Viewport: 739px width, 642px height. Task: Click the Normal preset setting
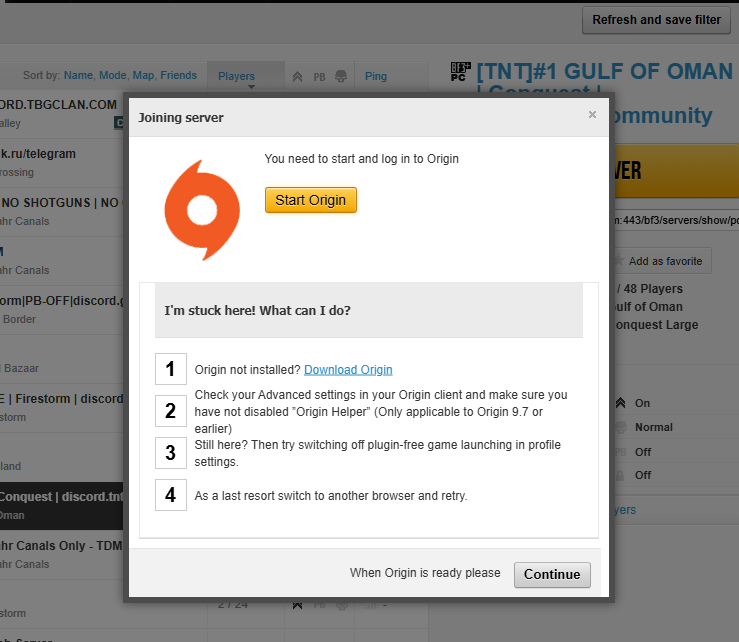pos(654,428)
